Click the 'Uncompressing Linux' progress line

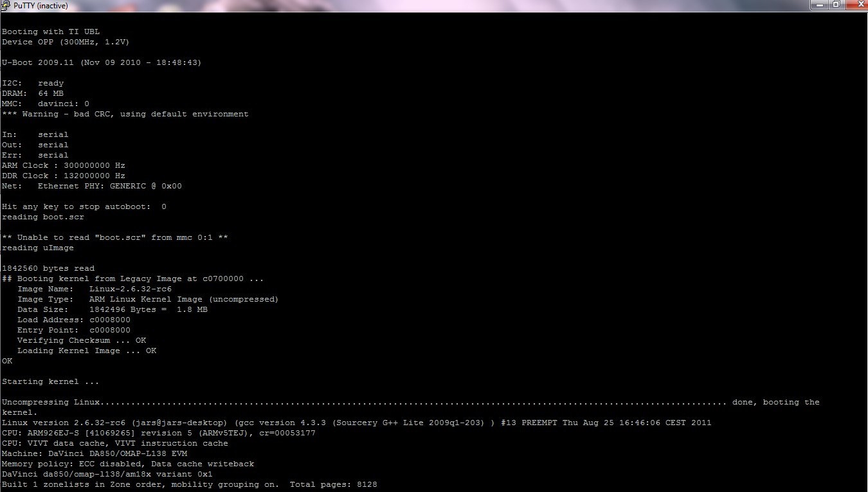[x=411, y=402]
